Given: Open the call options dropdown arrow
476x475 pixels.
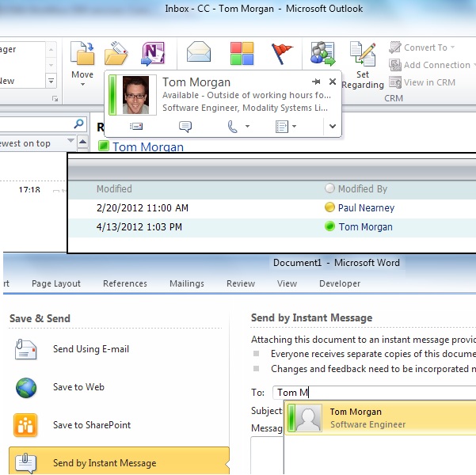Looking at the screenshot, I should tap(247, 126).
